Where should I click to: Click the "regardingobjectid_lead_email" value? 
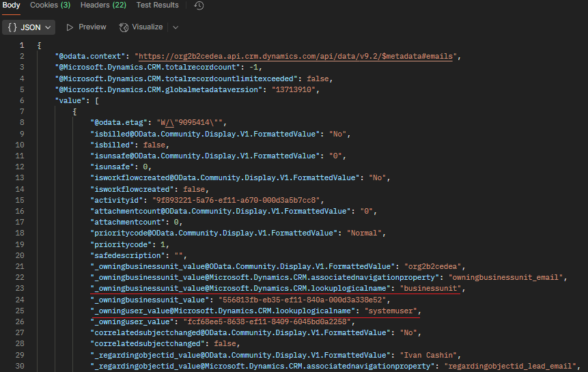510,366
